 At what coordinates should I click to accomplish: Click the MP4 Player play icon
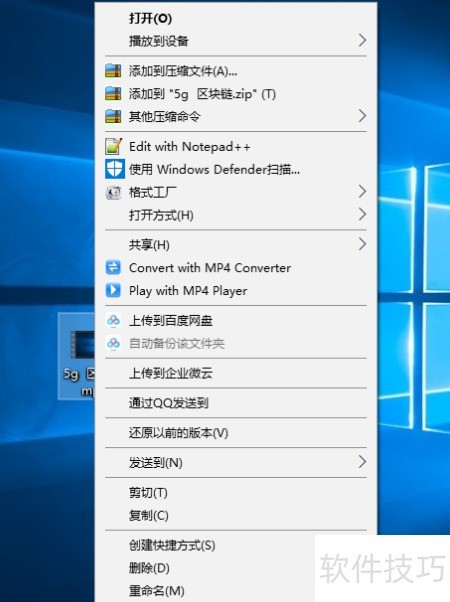pos(113,290)
